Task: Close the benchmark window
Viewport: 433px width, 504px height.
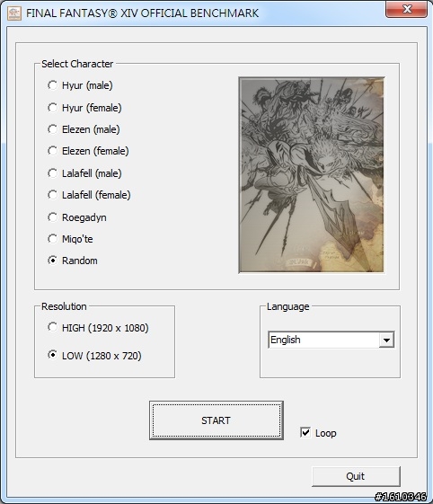Action: tap(407, 9)
